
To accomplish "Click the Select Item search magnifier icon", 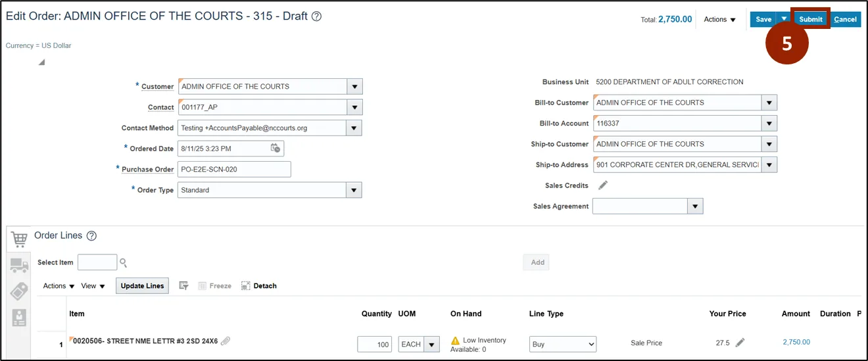I will pyautogui.click(x=123, y=263).
